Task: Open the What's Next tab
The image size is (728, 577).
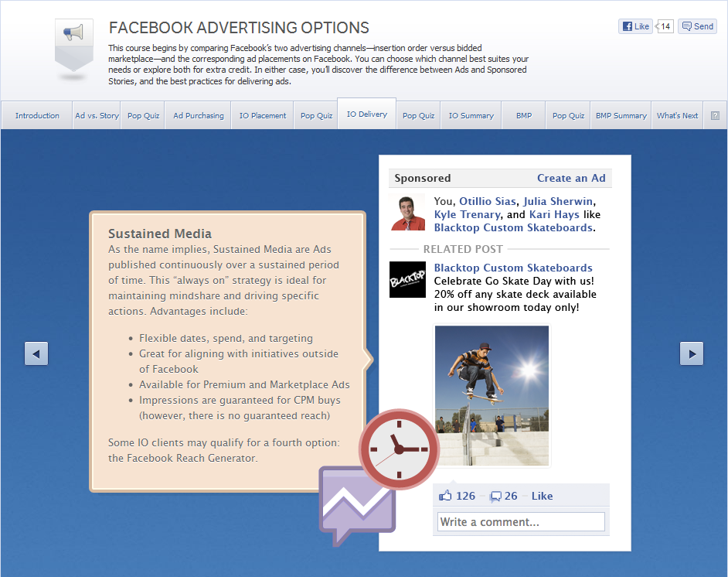Action: click(x=677, y=116)
